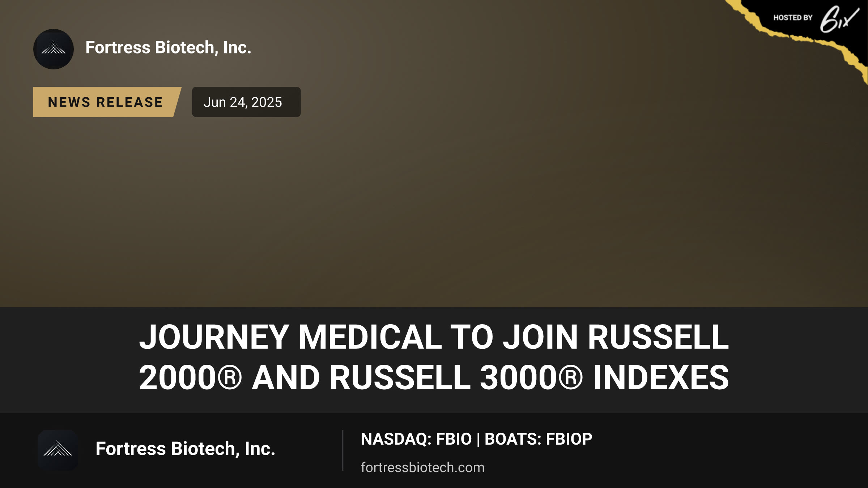Click the header Fortress Biotech, Inc. title
The height and width of the screenshot is (488, 868).
[168, 47]
